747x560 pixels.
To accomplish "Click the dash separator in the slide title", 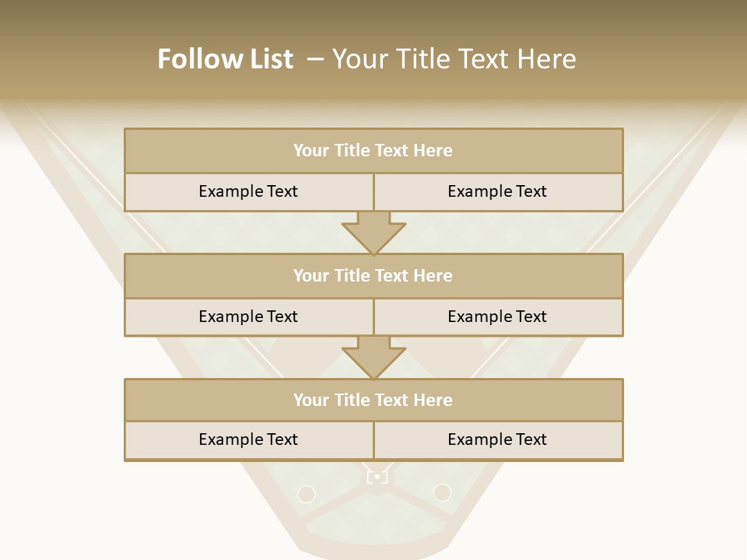I will [315, 59].
